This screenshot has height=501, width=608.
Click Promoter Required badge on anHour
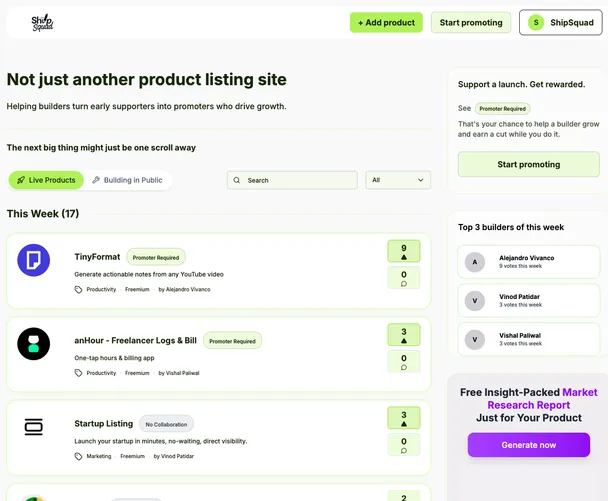pos(232,341)
